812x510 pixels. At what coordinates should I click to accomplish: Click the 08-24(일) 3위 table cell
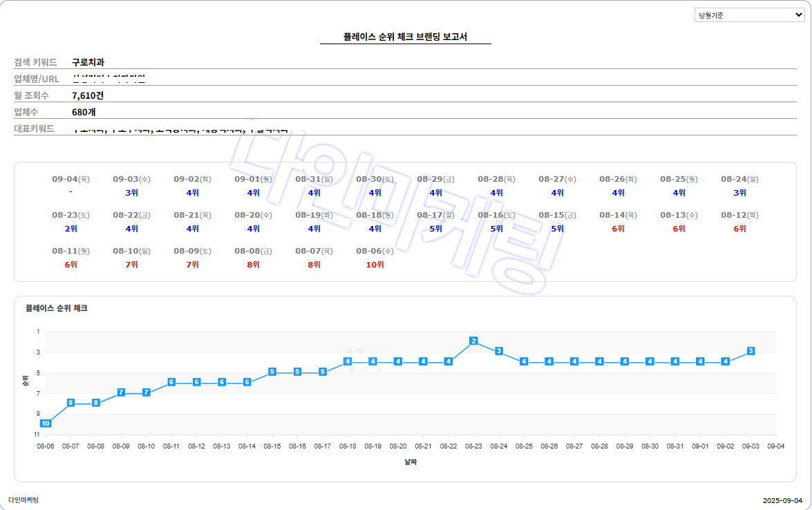point(739,186)
